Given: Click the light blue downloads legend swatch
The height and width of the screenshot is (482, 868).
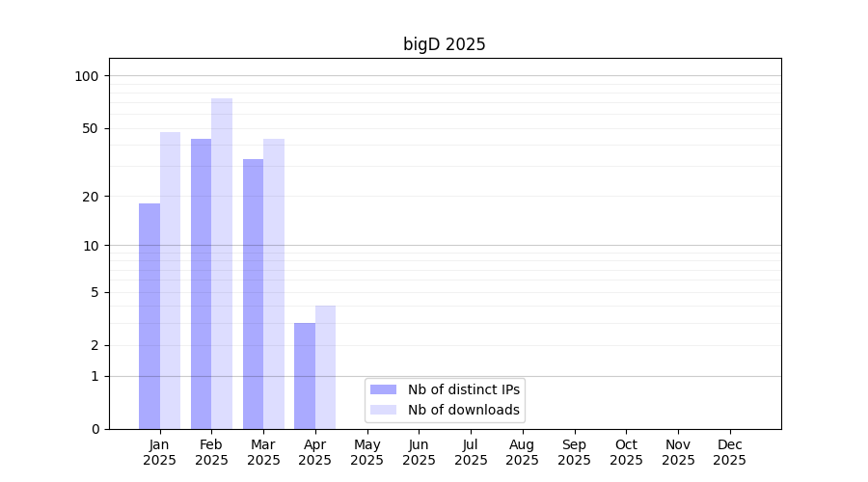Looking at the screenshot, I should click(x=383, y=410).
